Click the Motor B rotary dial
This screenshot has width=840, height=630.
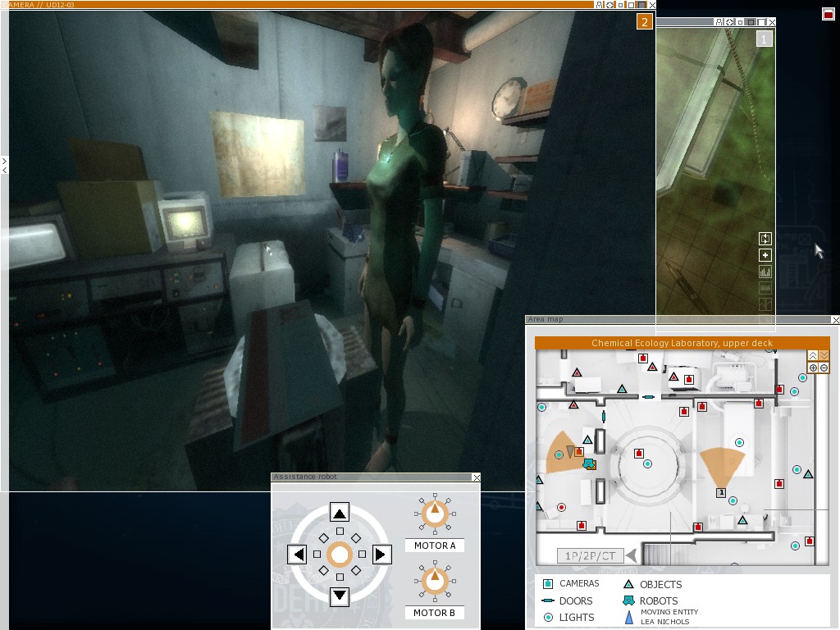coord(435,582)
